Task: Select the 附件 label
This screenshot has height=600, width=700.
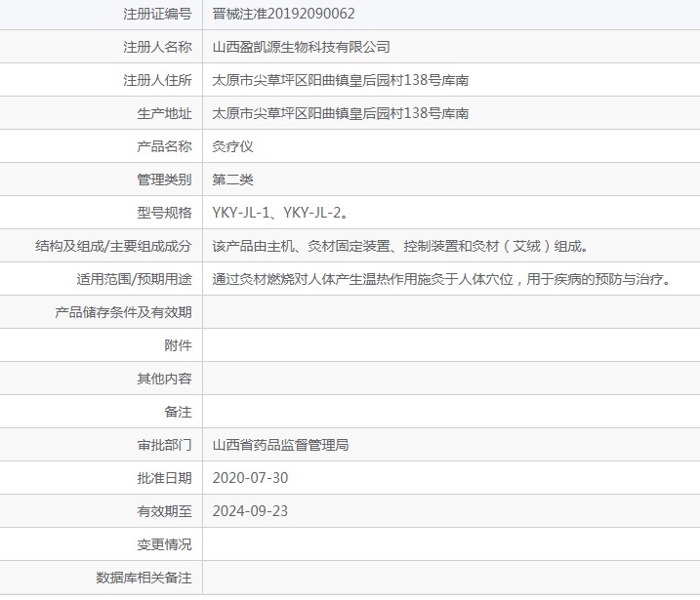Action: pos(178,345)
